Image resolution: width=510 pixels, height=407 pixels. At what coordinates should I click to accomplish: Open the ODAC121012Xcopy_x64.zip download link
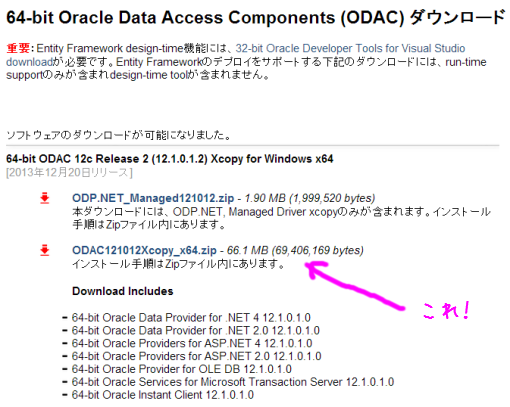pyautogui.click(x=144, y=250)
